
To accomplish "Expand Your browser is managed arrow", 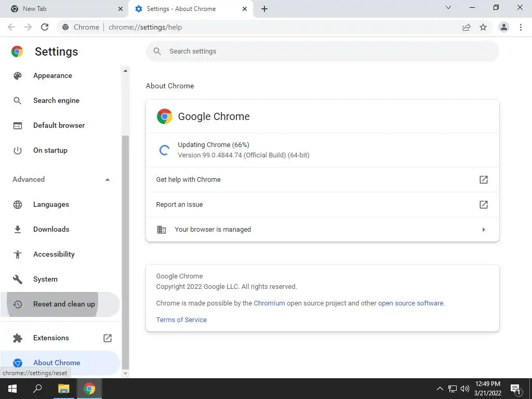I will click(484, 230).
